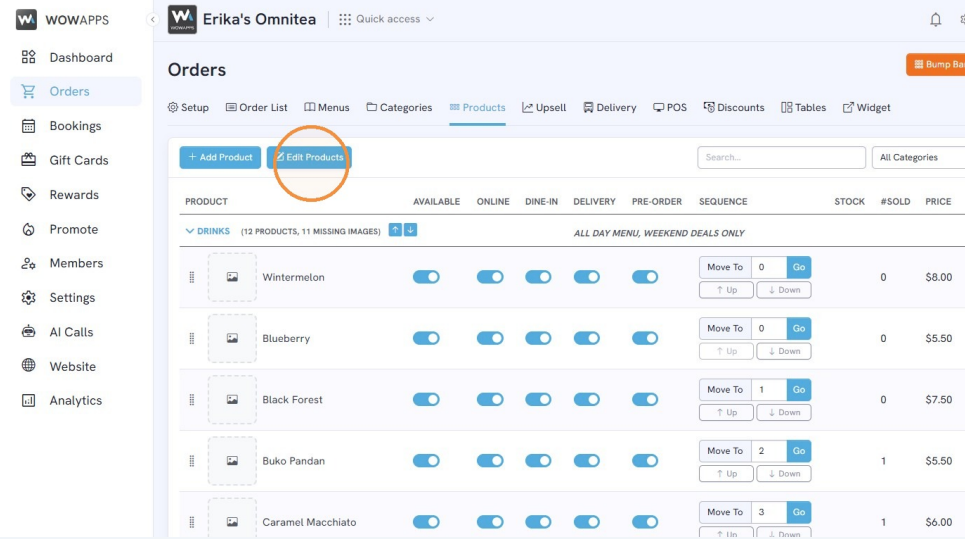Click the SEQUENCE column header
The width and height of the screenshot is (965, 539).
coord(723,202)
